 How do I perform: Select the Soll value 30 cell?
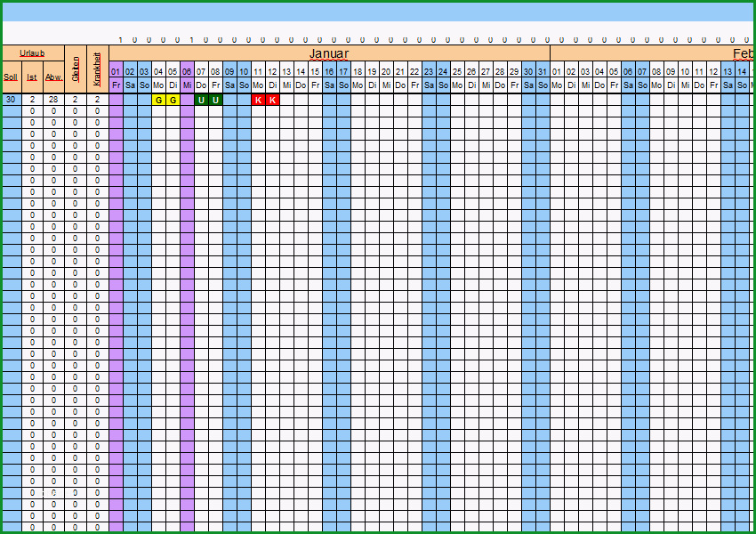tap(12, 100)
